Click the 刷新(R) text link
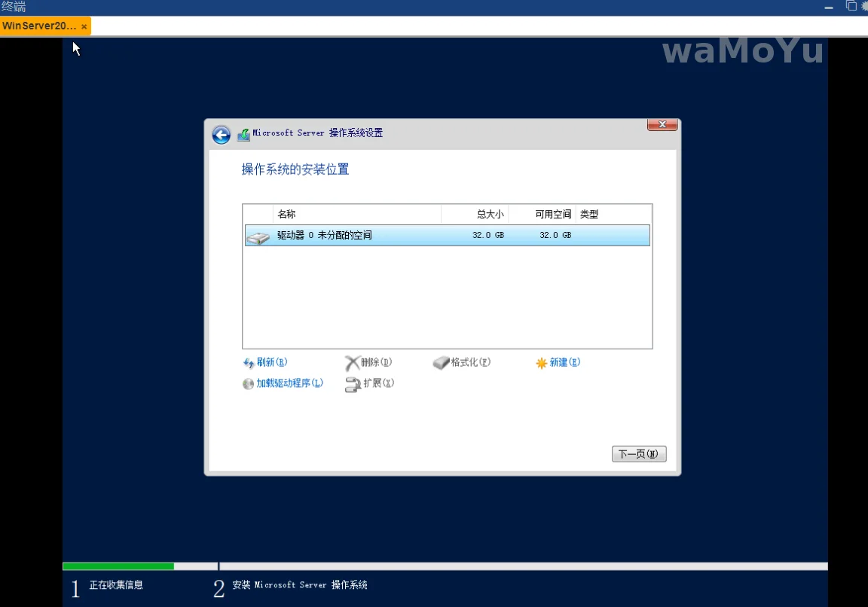 click(272, 362)
